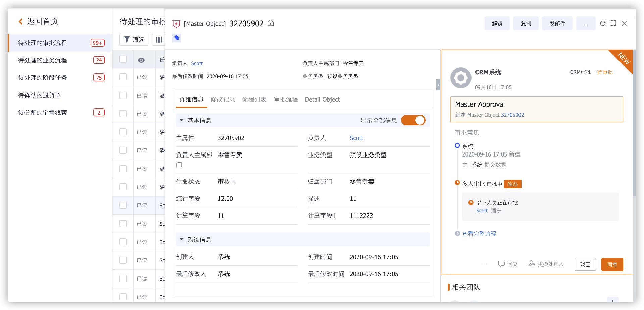Switch to the 详细信息 tab
Image resolution: width=644 pixels, height=310 pixels.
[191, 99]
